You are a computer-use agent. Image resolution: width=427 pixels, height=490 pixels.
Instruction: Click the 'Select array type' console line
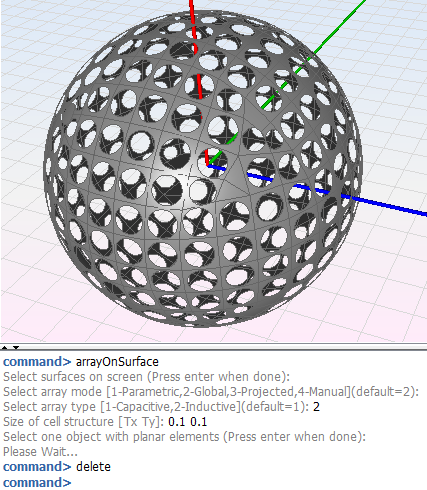click(161, 407)
